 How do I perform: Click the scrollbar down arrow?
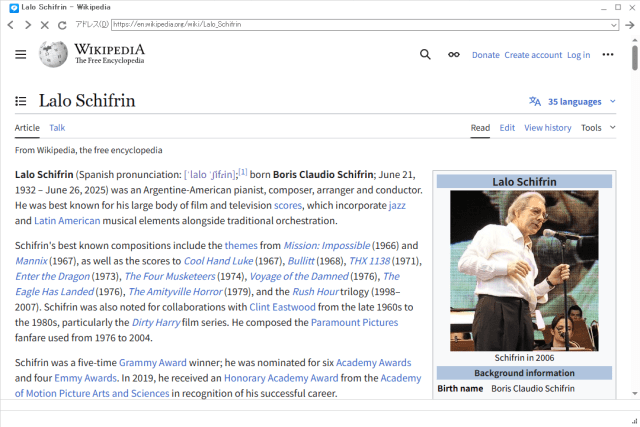635,394
